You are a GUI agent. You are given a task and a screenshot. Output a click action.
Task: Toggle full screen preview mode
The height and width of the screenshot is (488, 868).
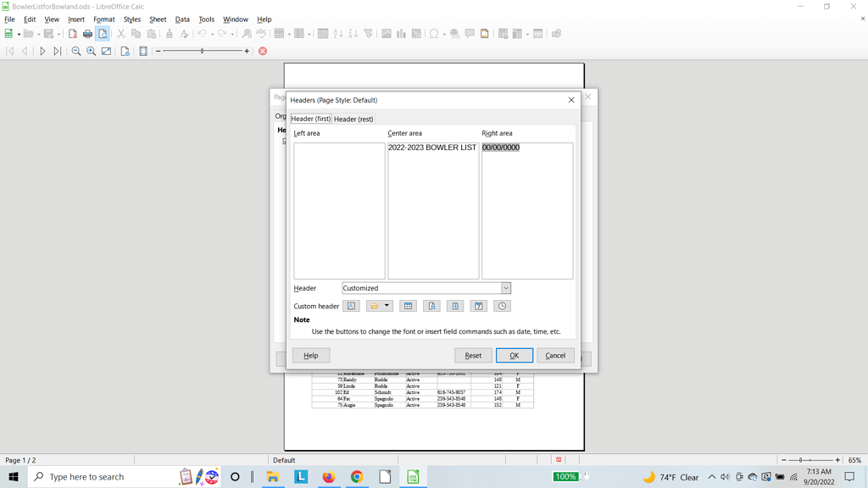coord(106,51)
